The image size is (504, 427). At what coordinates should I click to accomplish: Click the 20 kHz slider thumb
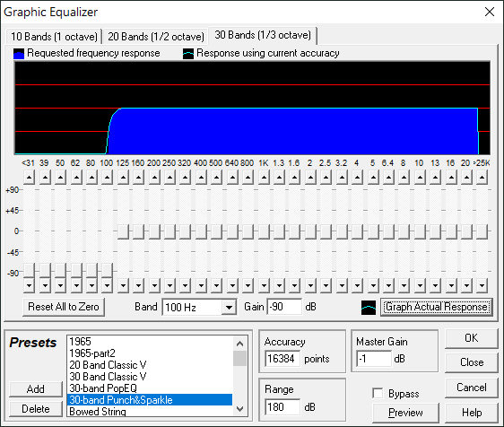click(466, 231)
